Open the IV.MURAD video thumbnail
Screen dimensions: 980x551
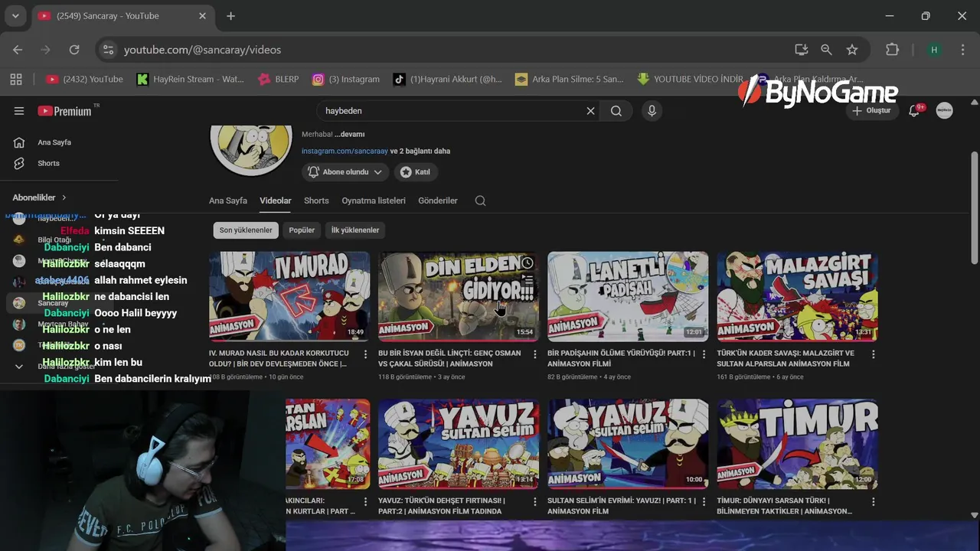289,296
